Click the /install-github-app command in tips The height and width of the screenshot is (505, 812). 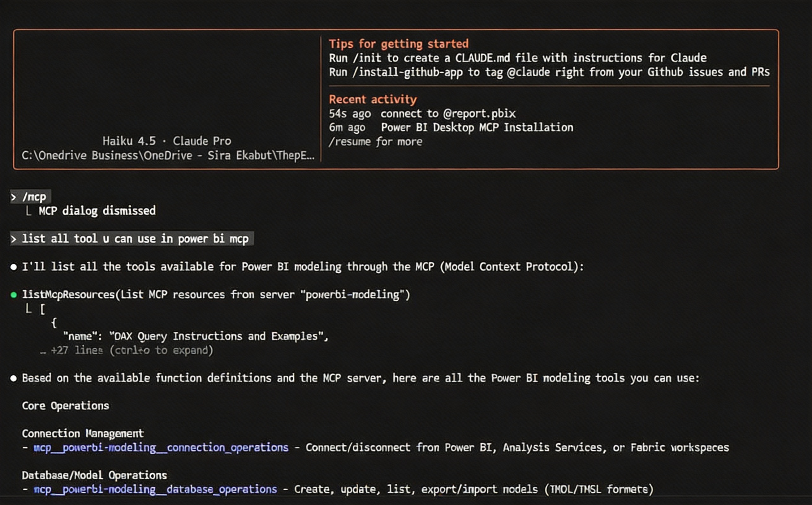click(x=408, y=72)
